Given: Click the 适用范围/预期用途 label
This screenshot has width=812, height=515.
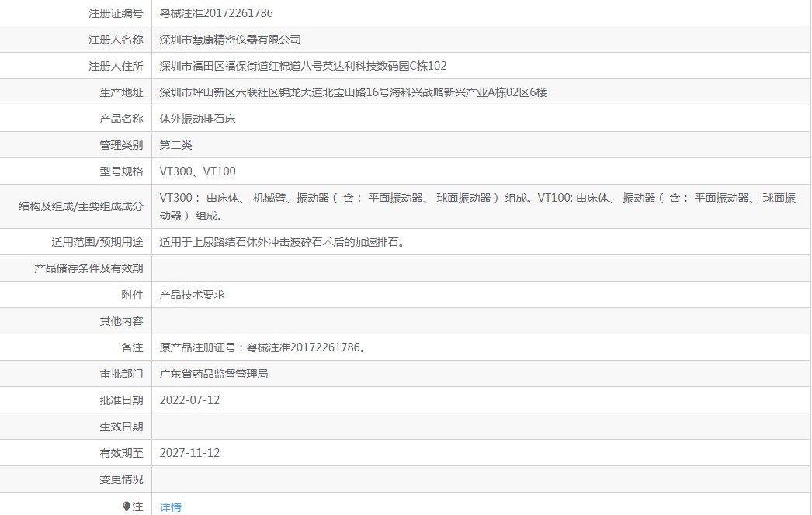Looking at the screenshot, I should (97, 242).
